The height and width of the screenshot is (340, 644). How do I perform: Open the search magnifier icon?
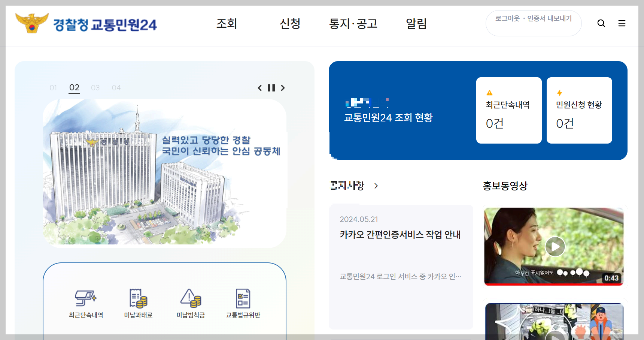[x=601, y=23]
